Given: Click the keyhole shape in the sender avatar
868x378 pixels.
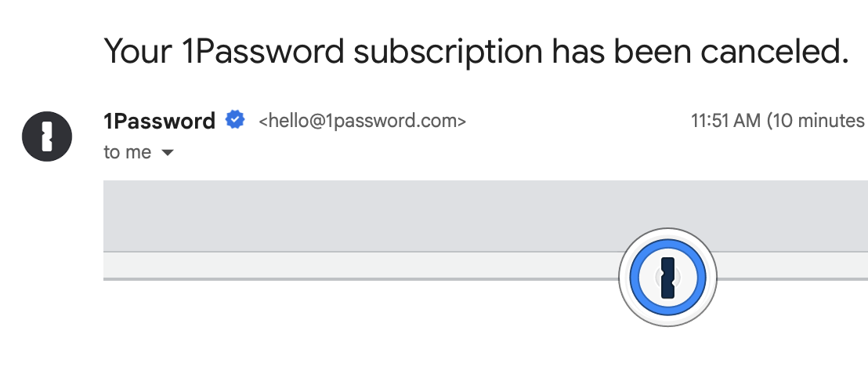Looking at the screenshot, I should (x=47, y=136).
